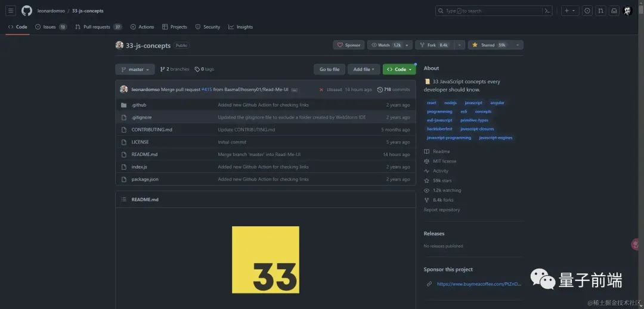Click the issues icon in top header

587,11
